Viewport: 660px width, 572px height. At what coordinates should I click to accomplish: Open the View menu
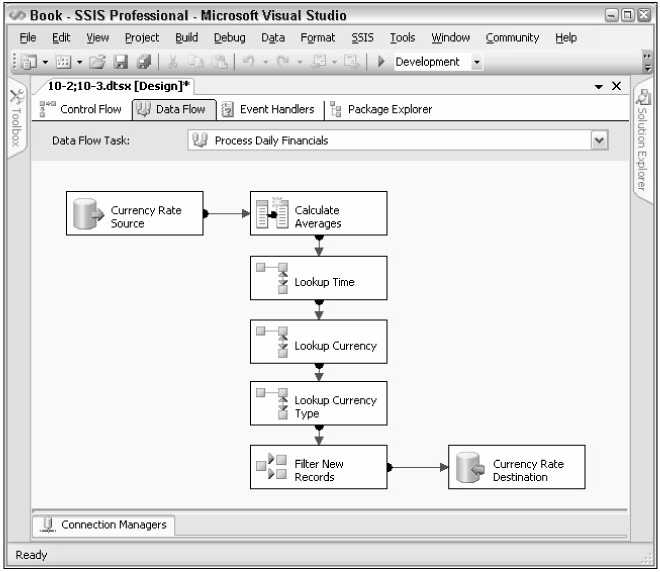(x=97, y=38)
